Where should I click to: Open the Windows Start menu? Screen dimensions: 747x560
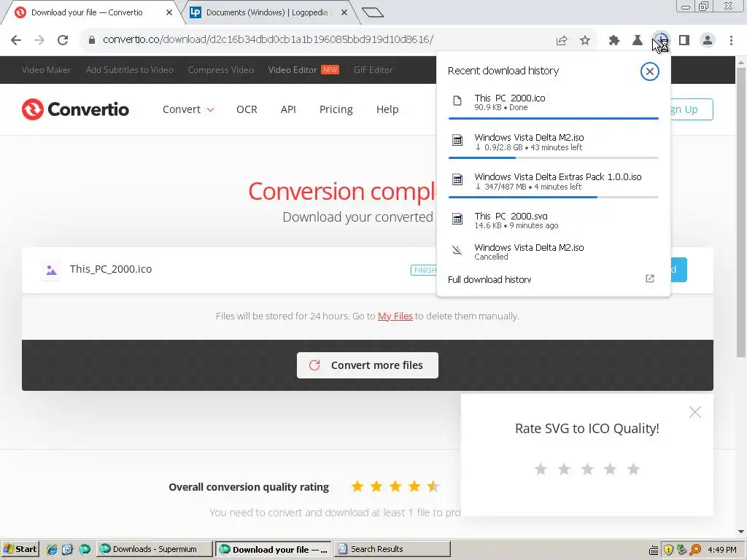(20, 549)
